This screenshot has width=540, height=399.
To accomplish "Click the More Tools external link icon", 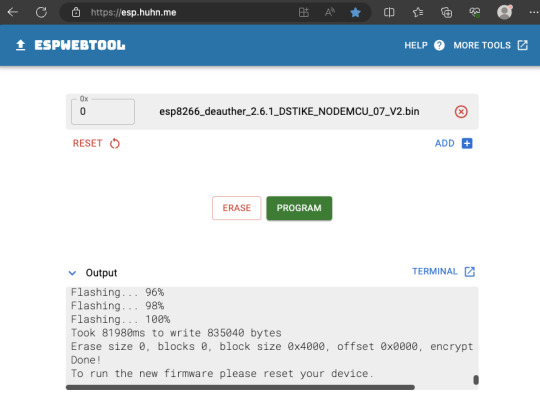I will tap(522, 45).
